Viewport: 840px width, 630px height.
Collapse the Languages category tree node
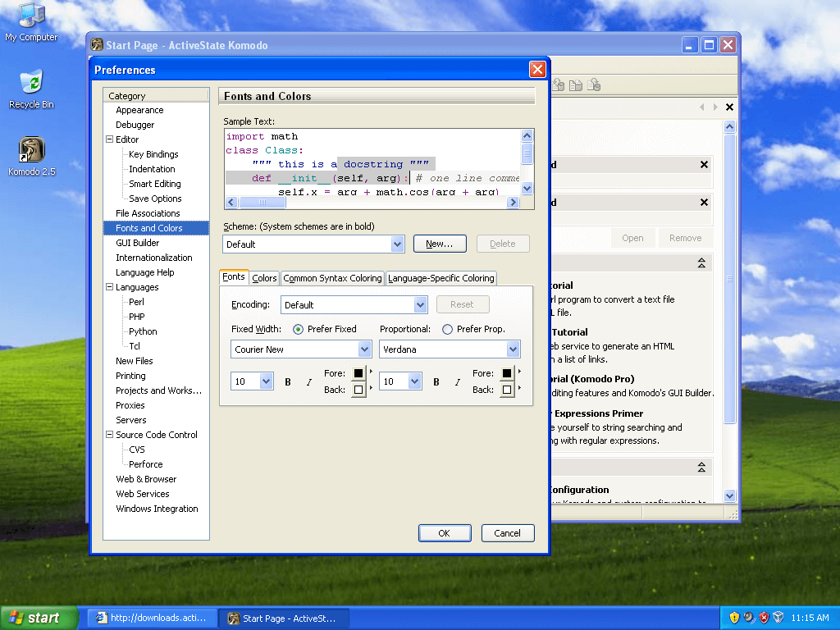point(109,287)
